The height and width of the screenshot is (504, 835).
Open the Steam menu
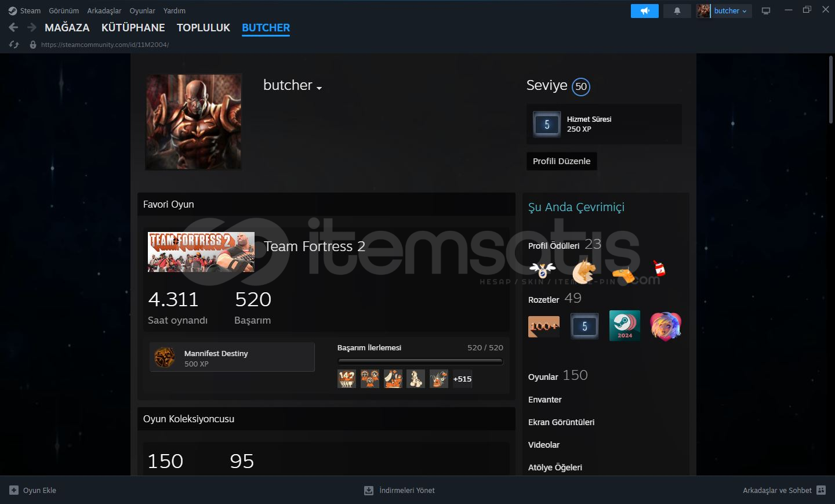30,11
